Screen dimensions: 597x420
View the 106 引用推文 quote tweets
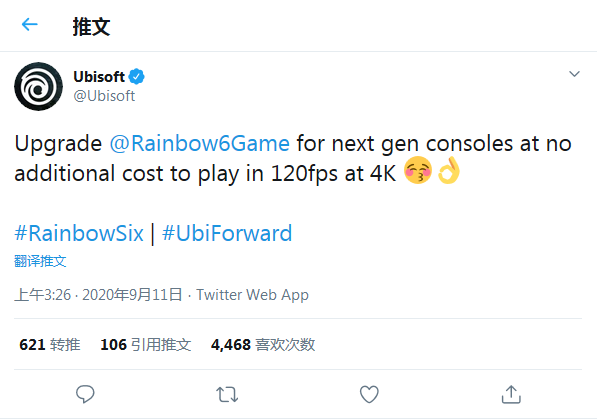coord(146,345)
